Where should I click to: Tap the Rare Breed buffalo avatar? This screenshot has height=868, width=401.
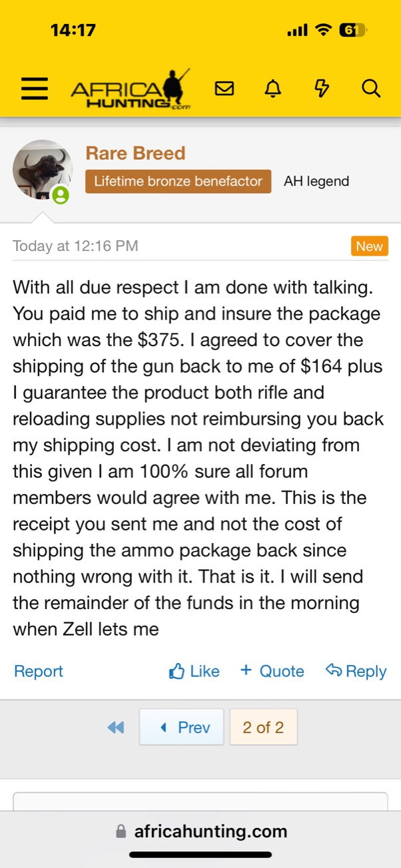click(42, 170)
